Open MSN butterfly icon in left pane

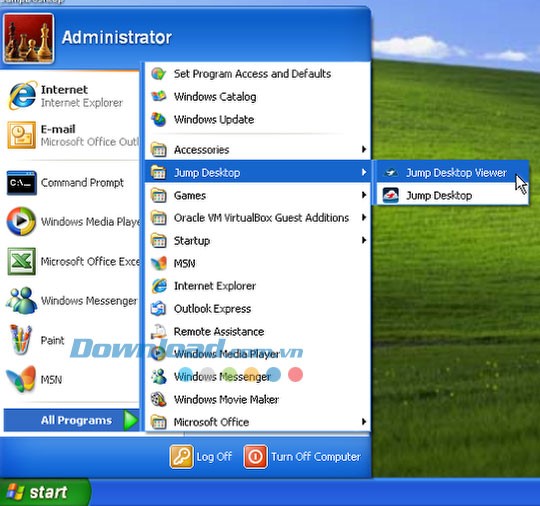click(x=21, y=379)
